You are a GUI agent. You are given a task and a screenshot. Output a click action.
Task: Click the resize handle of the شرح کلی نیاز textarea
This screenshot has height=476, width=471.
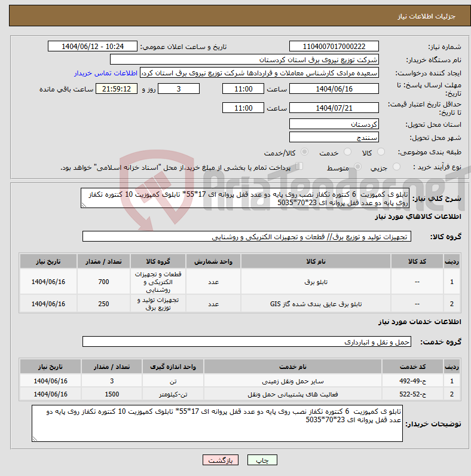[x=84, y=205]
